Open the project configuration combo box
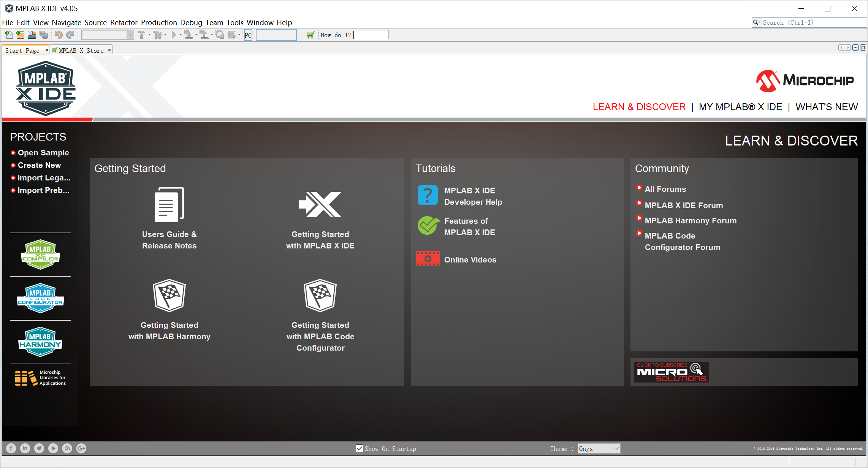 (108, 35)
